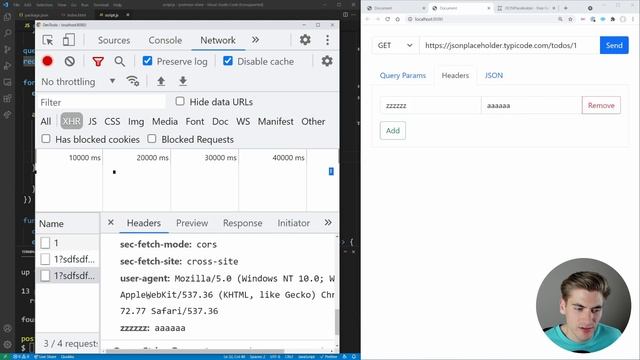Viewport: 640px width, 360px height.
Task: Switch to the JSON tab
Action: tap(494, 76)
